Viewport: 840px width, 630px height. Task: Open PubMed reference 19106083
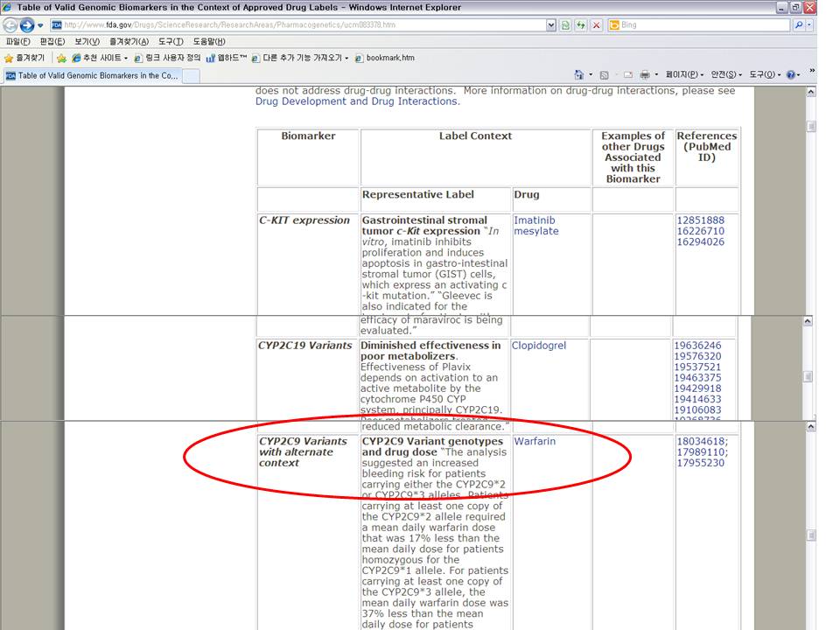(x=697, y=409)
